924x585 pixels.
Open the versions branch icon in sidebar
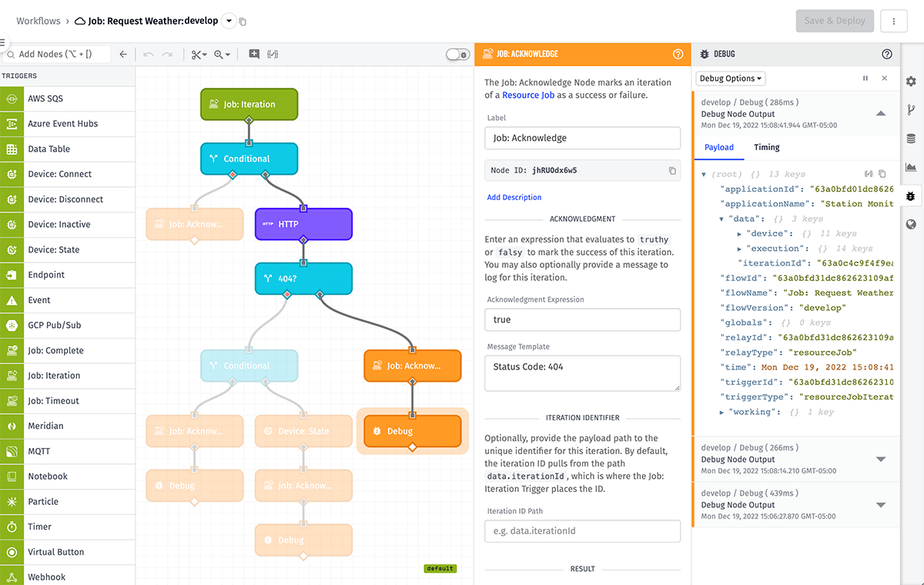pyautogui.click(x=912, y=110)
